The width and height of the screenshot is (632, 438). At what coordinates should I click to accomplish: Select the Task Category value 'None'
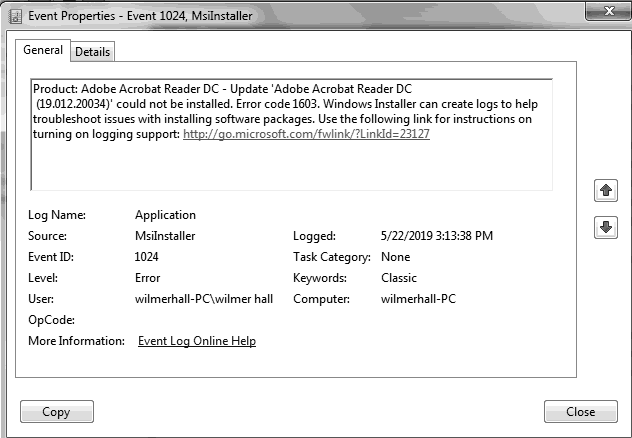click(x=395, y=257)
